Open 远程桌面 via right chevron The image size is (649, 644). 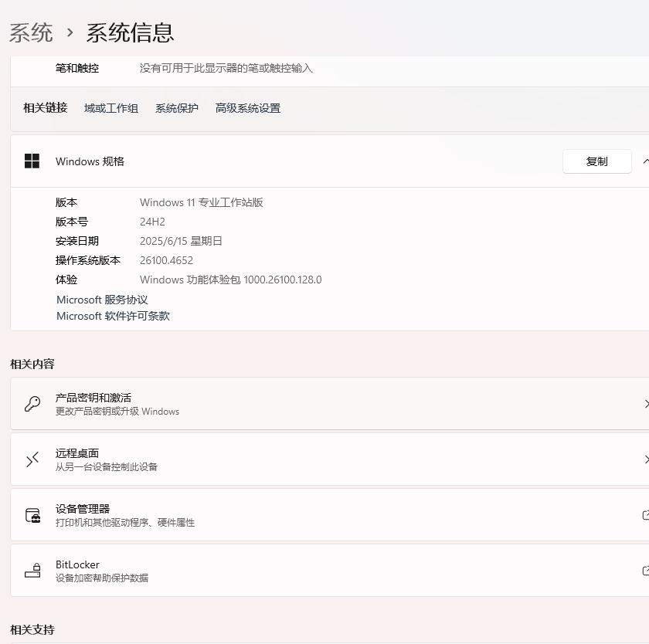645,459
